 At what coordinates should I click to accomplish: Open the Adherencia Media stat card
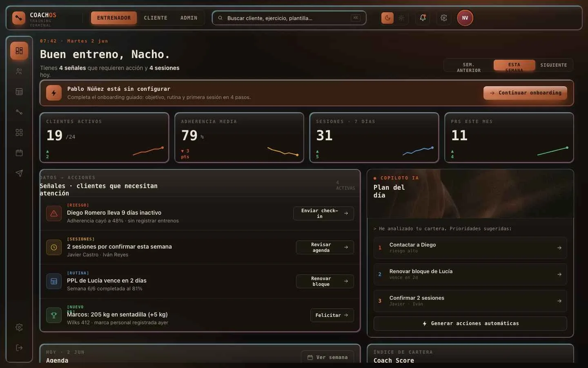[239, 137]
